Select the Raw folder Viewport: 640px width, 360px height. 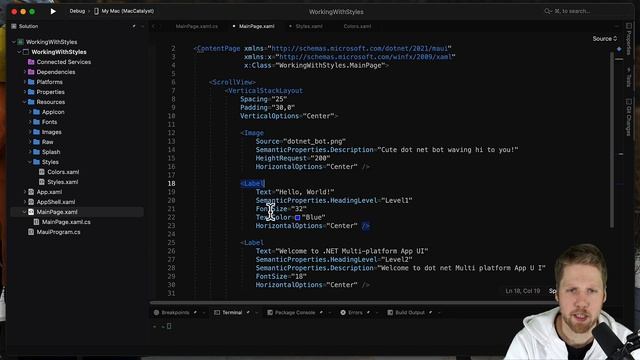coord(48,142)
